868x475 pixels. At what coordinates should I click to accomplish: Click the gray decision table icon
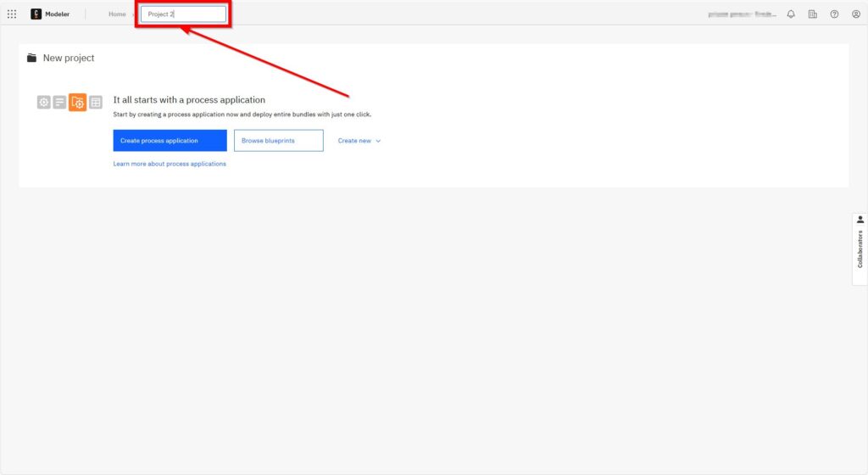tap(96, 102)
